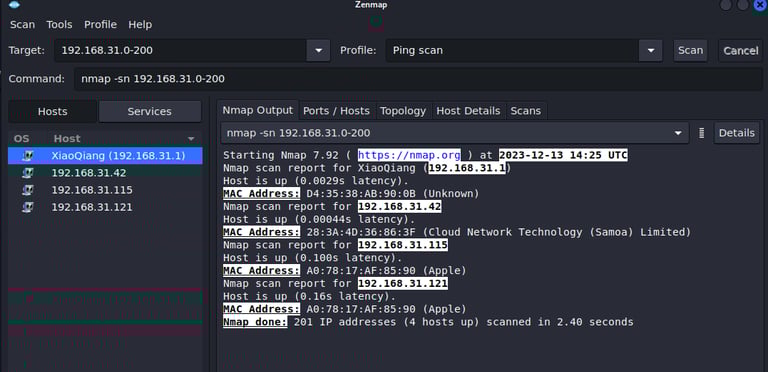This screenshot has height=372, width=768.
Task: Click highlighted IP 192.168.31.42 in output
Action: pos(400,207)
